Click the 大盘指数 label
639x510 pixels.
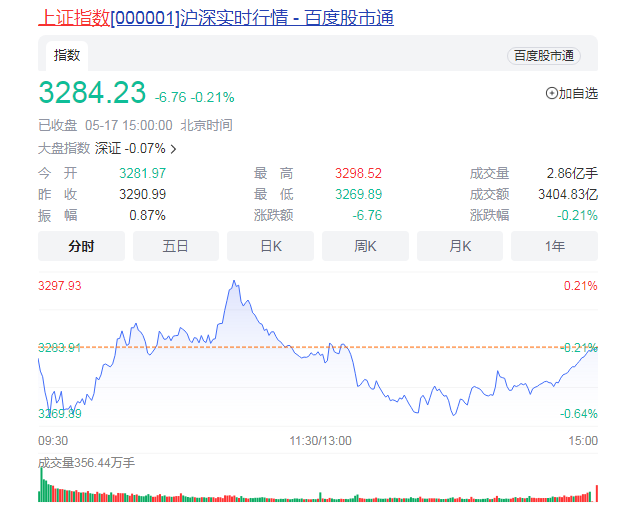(x=63, y=148)
